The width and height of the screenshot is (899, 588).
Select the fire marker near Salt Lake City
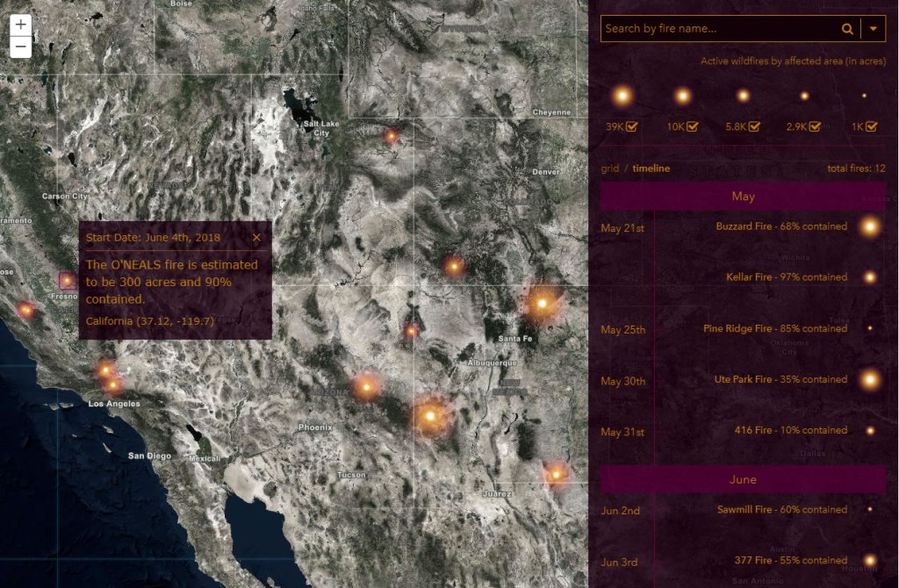point(390,134)
